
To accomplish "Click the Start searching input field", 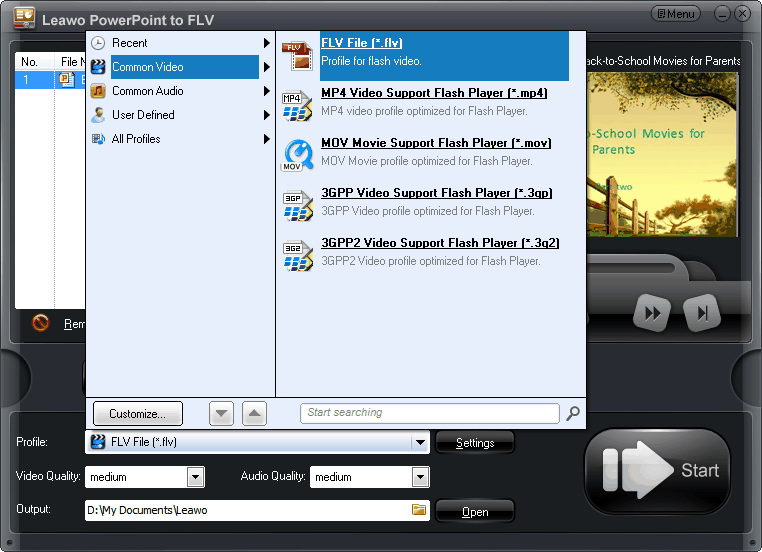I will coord(429,413).
